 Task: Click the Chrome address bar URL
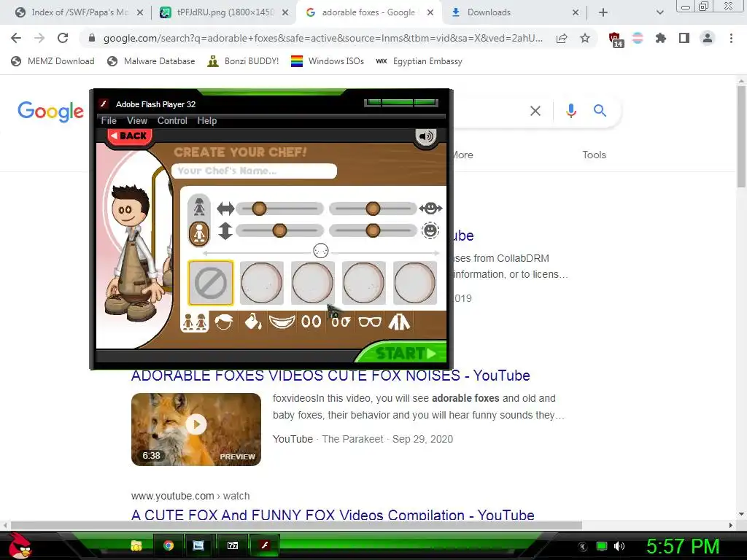pyautogui.click(x=323, y=38)
